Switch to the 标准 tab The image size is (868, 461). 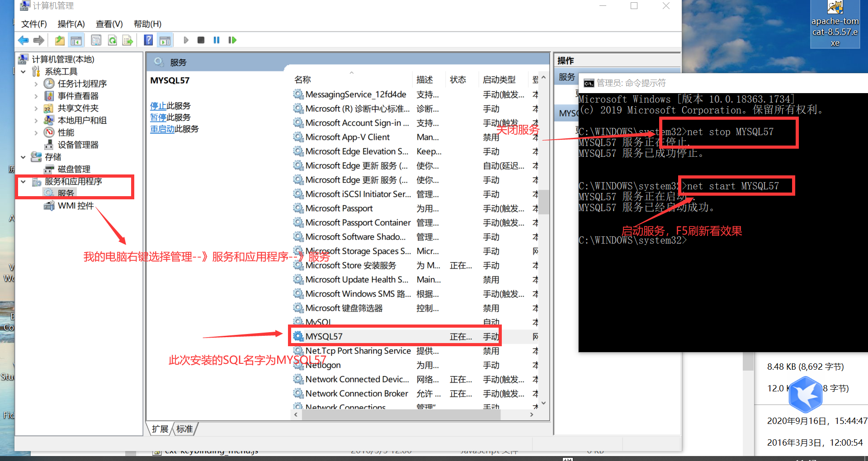[184, 429]
